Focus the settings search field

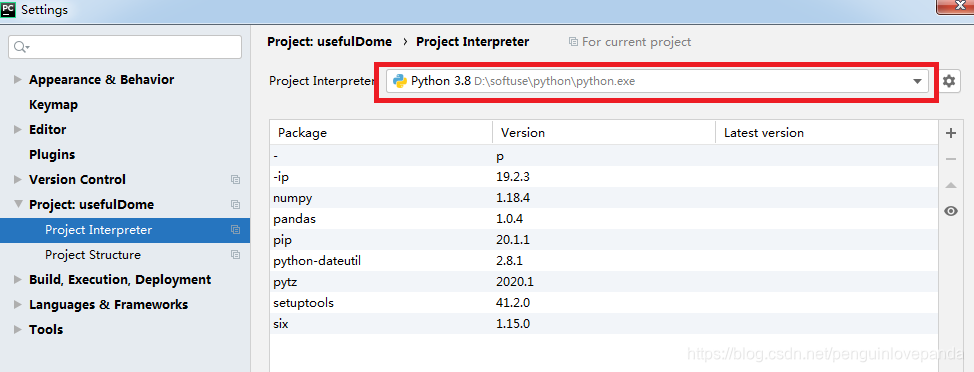pyautogui.click(x=125, y=47)
